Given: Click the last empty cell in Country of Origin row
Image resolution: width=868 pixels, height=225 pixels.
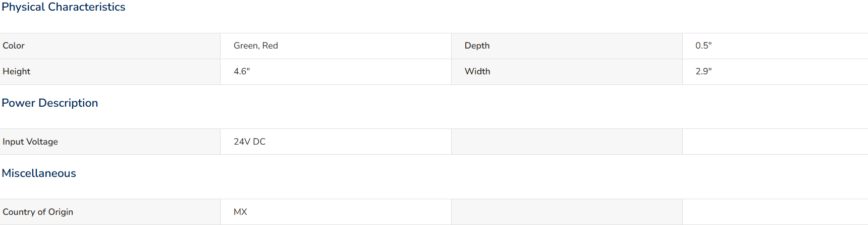Looking at the screenshot, I should [x=775, y=212].
